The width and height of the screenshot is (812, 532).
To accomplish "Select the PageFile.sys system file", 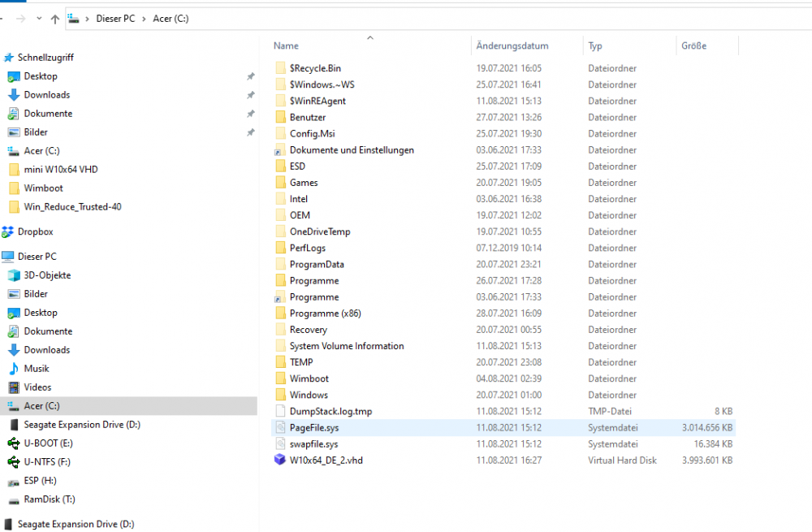I will tap(313, 427).
